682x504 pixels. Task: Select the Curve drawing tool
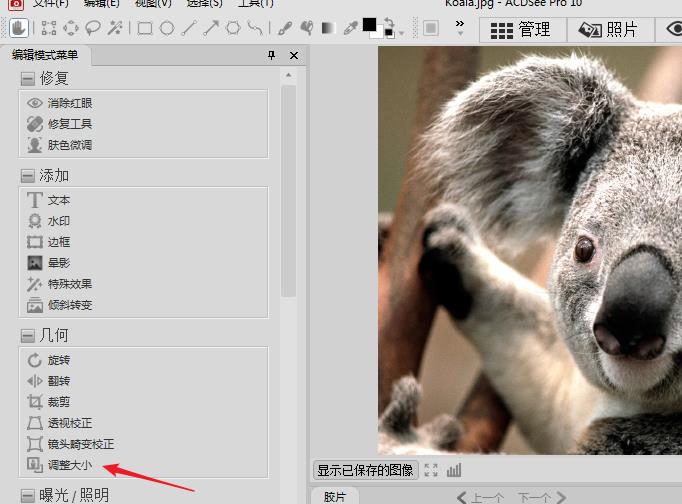(255, 28)
